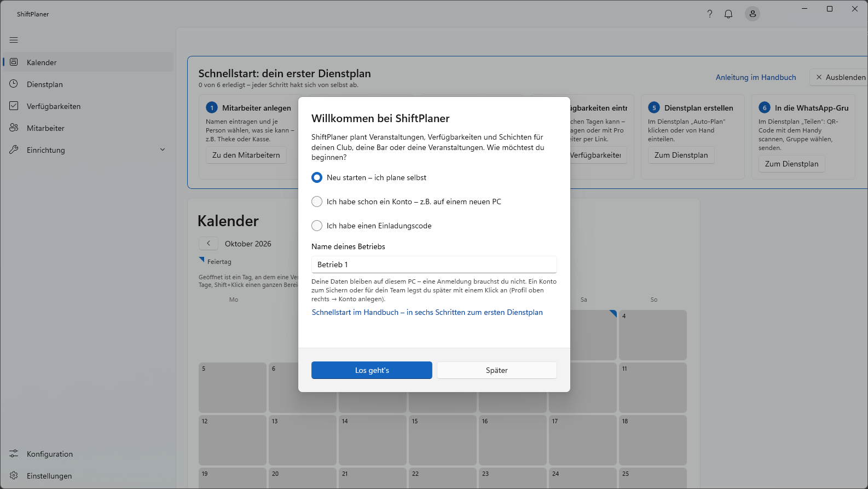Click 'Zum Dienstplan' in step 5 card
Screen dimensions: 868x489
tap(681, 155)
